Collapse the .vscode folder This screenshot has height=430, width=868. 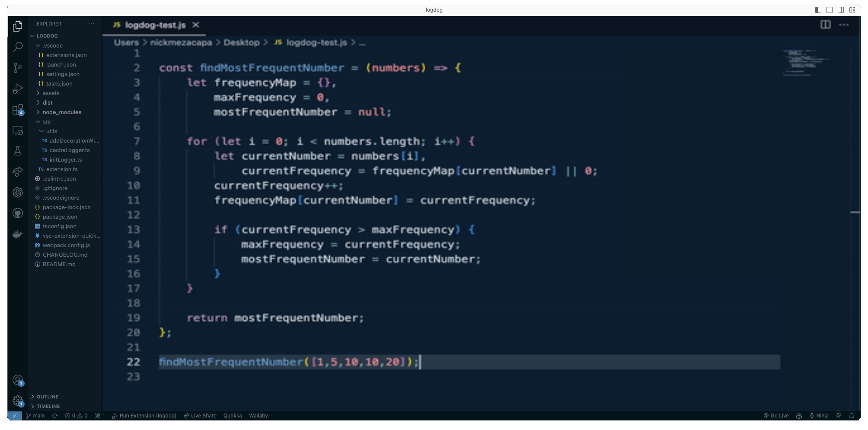(x=53, y=45)
